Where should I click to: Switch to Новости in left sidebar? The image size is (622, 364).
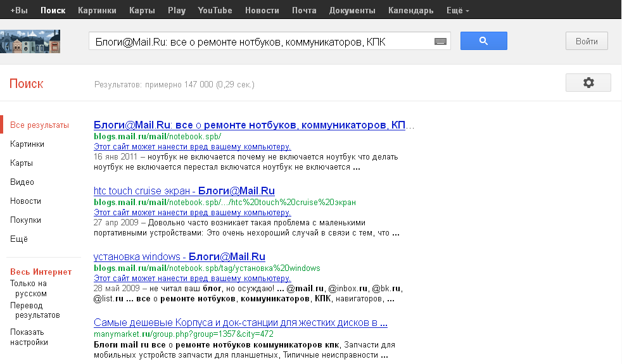coord(25,201)
